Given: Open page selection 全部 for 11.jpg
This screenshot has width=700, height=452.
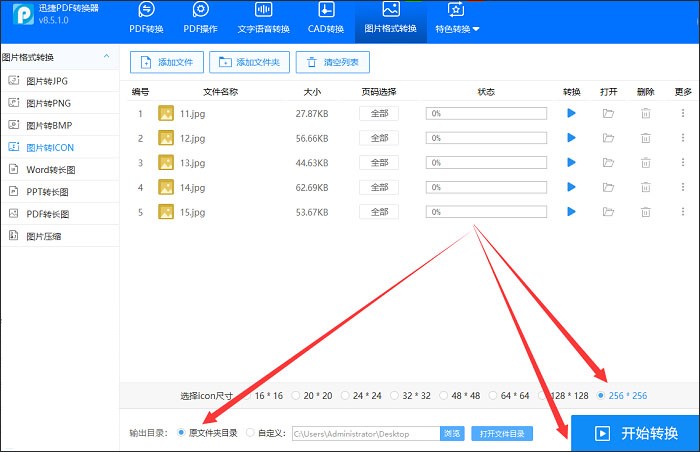Looking at the screenshot, I should (379, 113).
